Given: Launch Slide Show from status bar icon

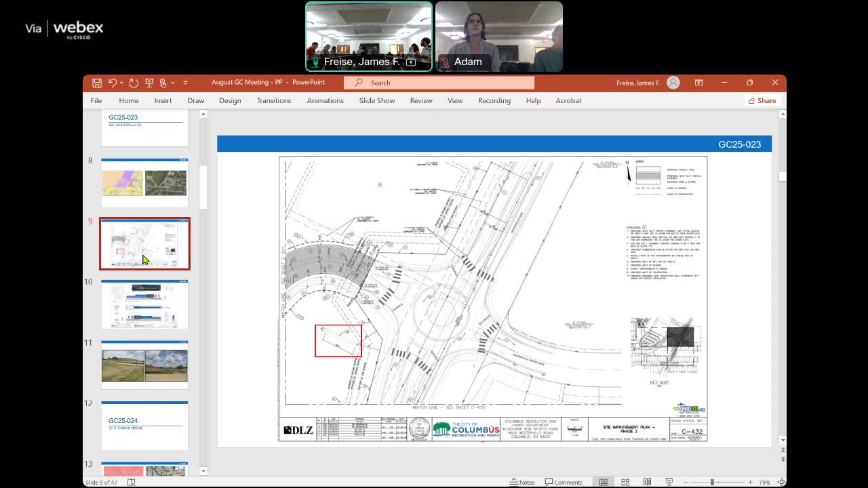Looking at the screenshot, I should pyautogui.click(x=669, y=482).
